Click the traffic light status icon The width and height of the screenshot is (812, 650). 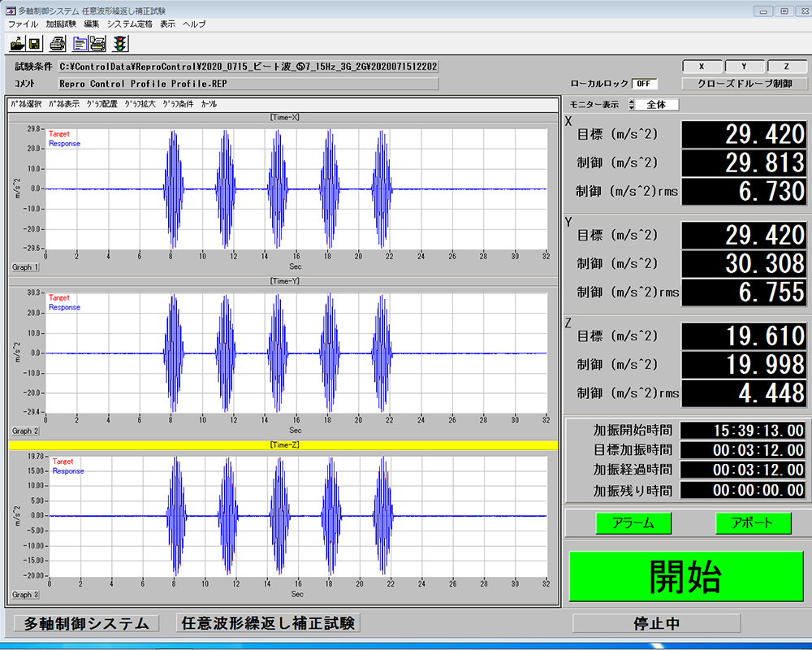120,44
